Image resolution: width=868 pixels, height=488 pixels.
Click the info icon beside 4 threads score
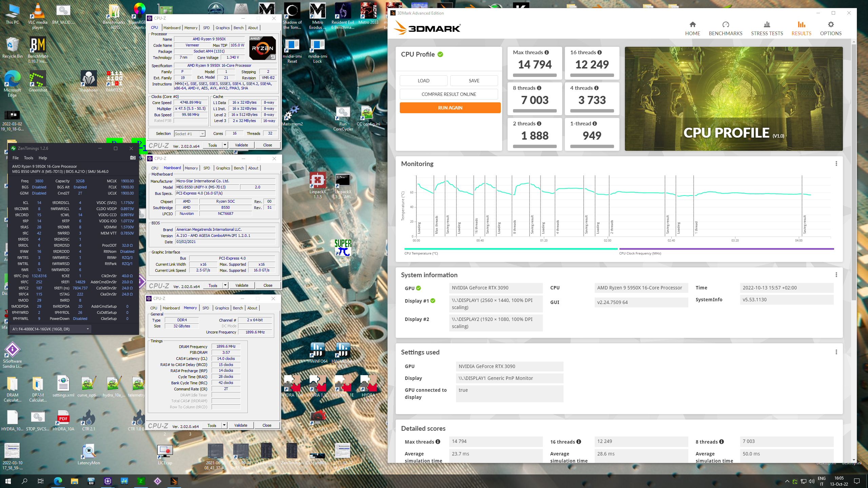(x=596, y=88)
